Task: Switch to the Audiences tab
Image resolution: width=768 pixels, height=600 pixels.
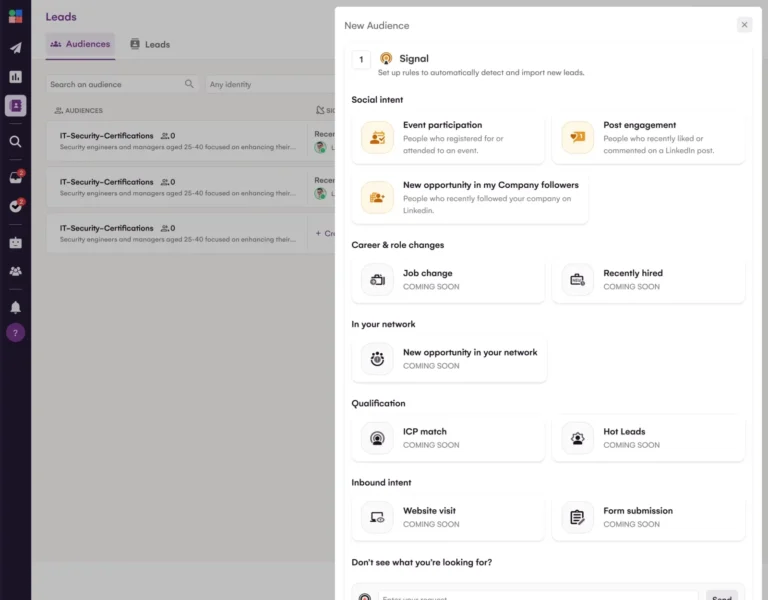Action: click(x=80, y=44)
